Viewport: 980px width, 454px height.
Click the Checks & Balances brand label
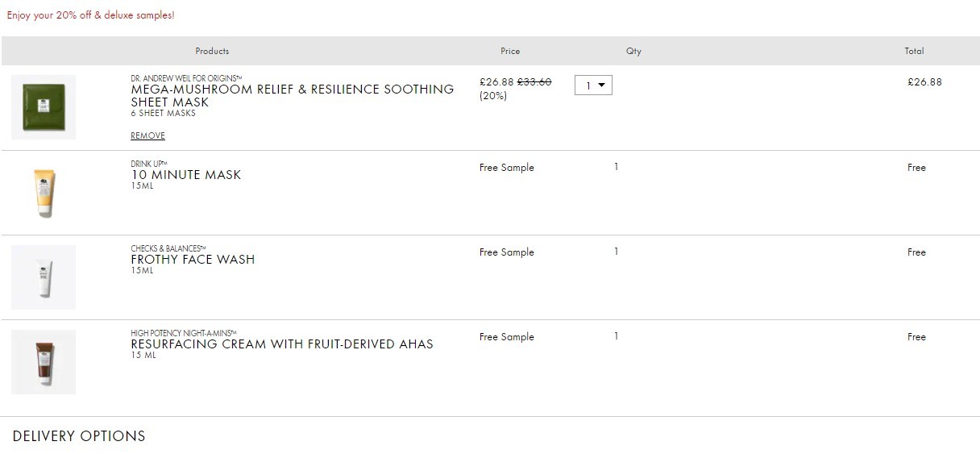[x=168, y=248]
